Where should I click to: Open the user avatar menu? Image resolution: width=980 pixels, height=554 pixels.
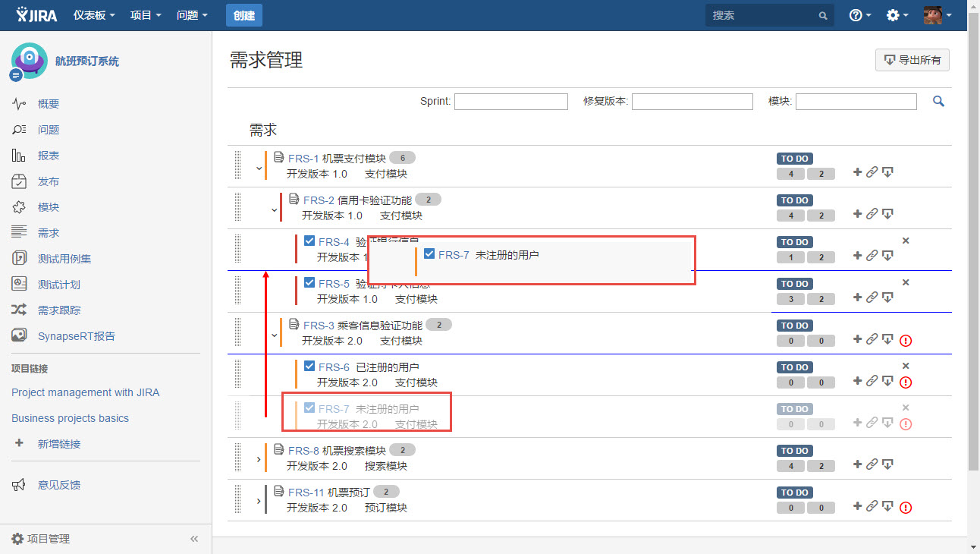tap(937, 15)
